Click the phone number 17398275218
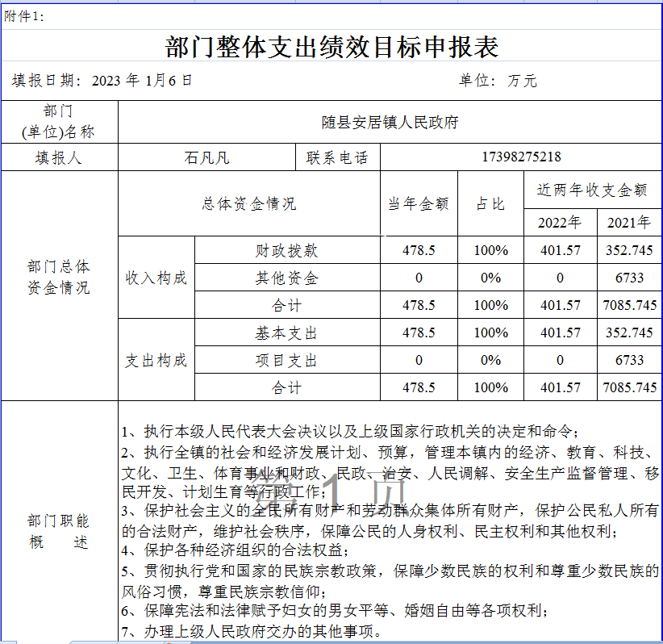Screen dimensions: 663x644 [x=521, y=157]
